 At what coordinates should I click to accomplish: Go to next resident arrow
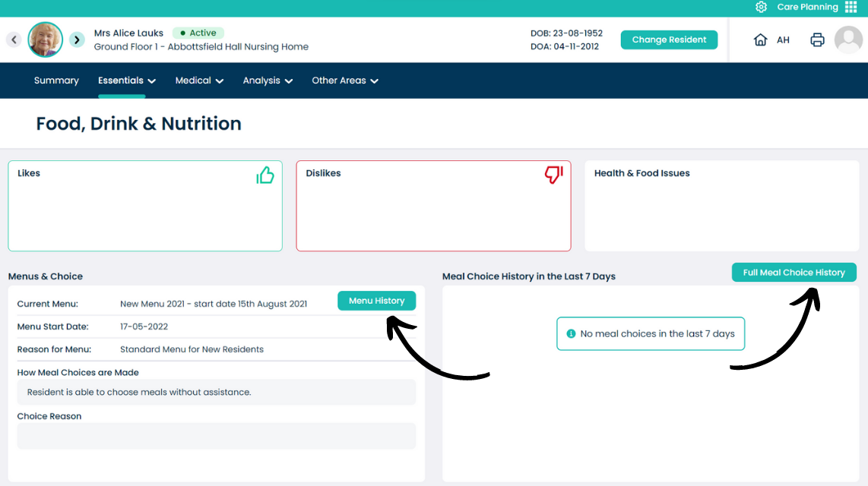point(77,39)
